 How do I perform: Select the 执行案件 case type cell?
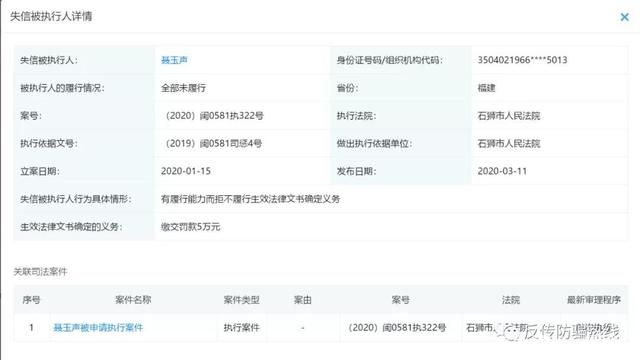click(x=242, y=327)
